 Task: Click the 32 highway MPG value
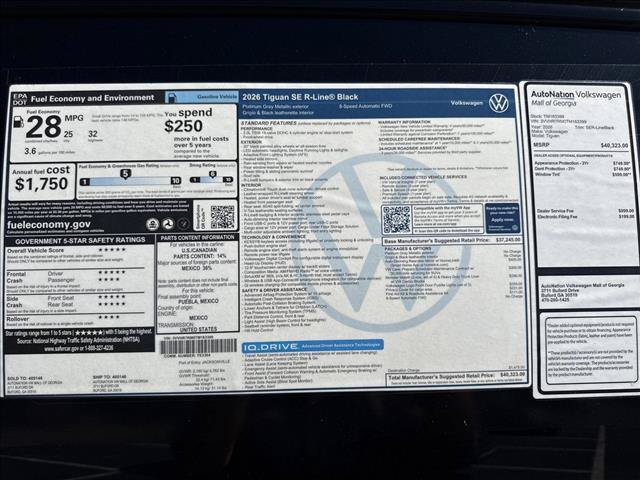click(93, 134)
